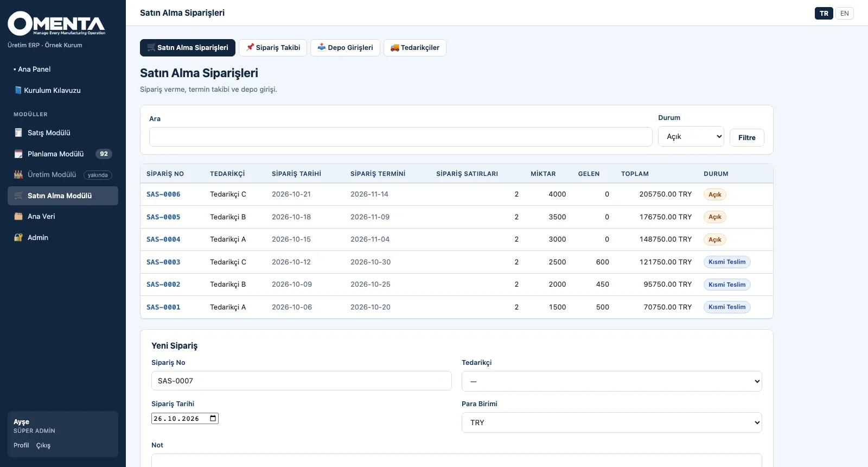Open the calendar picker for Sipariş Tarihi
This screenshot has width=868, height=467.
point(213,418)
